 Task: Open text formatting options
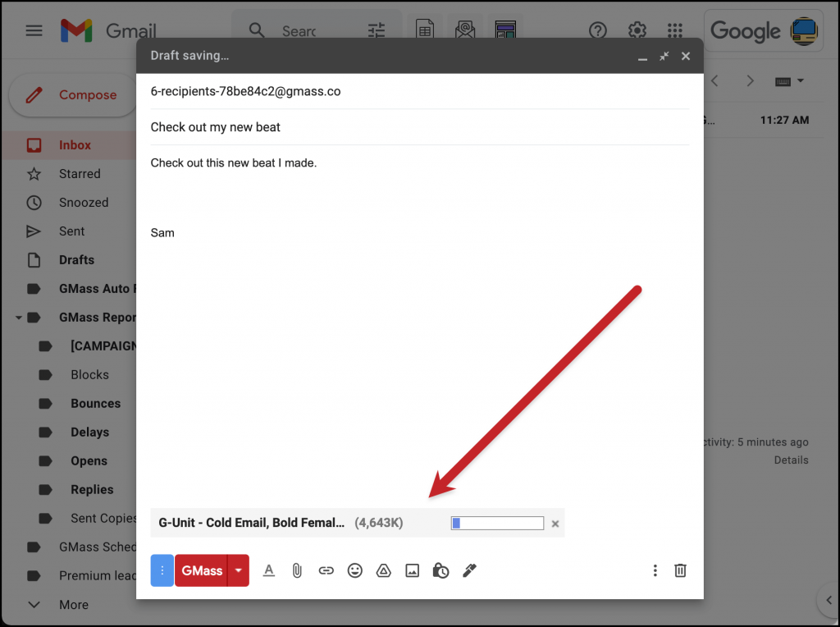pos(268,570)
